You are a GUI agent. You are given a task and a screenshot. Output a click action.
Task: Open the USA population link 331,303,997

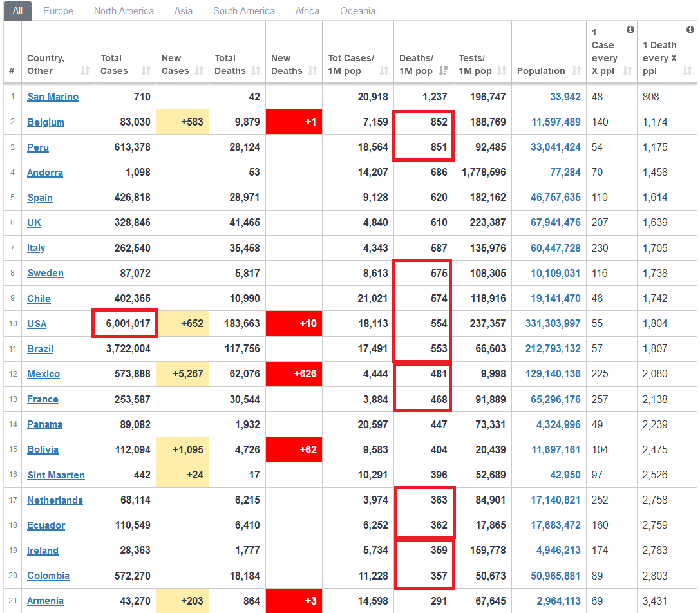[x=553, y=323]
